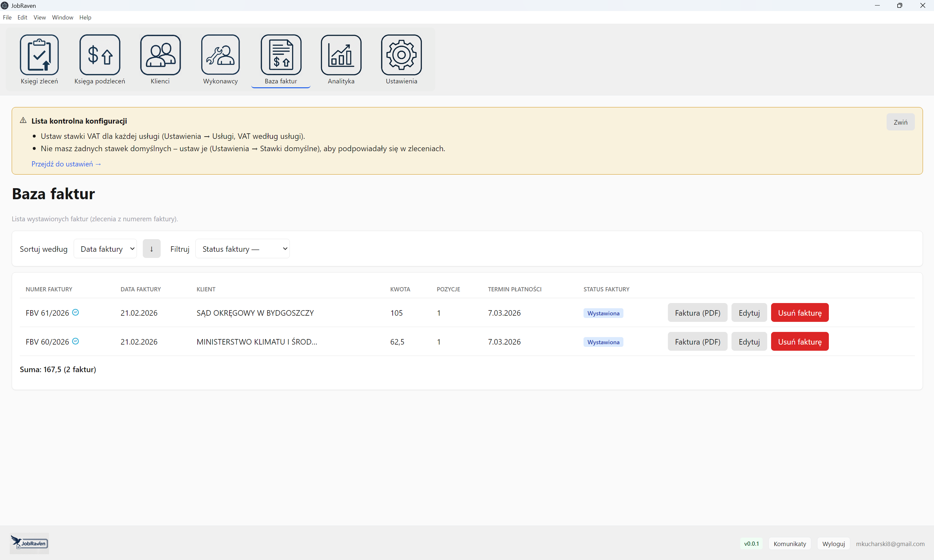Open the File menu
Image resolution: width=934 pixels, height=560 pixels.
tap(7, 18)
